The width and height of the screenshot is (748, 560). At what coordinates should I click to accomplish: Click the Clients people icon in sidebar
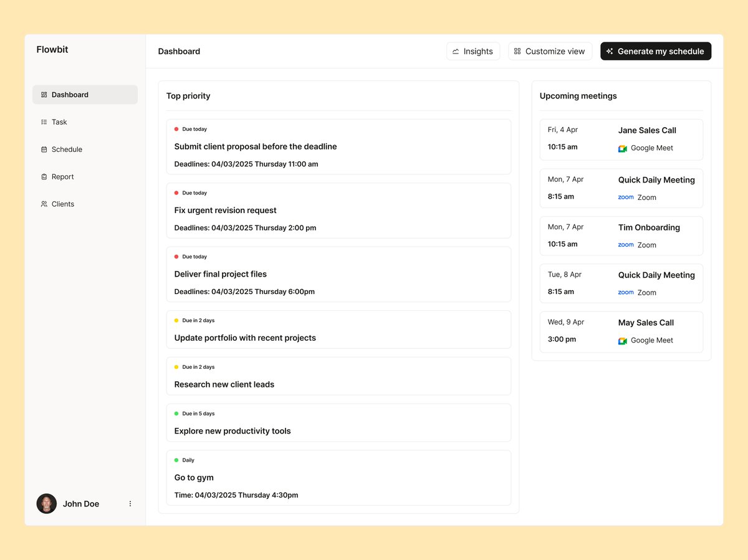click(44, 204)
